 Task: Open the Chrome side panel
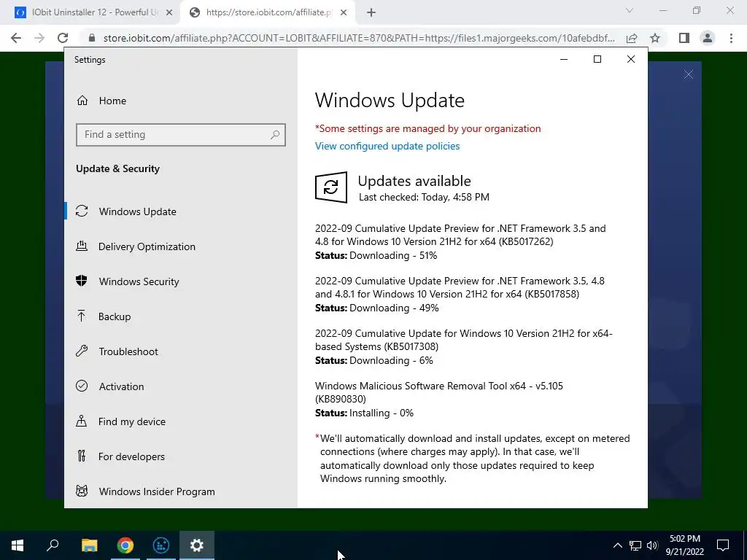coord(684,38)
